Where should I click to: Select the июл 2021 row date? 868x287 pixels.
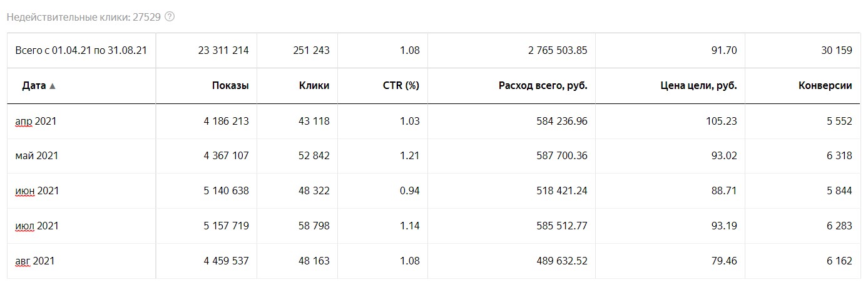(37, 226)
